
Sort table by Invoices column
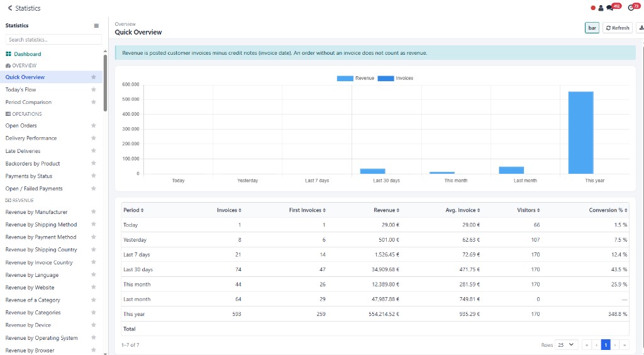229,210
